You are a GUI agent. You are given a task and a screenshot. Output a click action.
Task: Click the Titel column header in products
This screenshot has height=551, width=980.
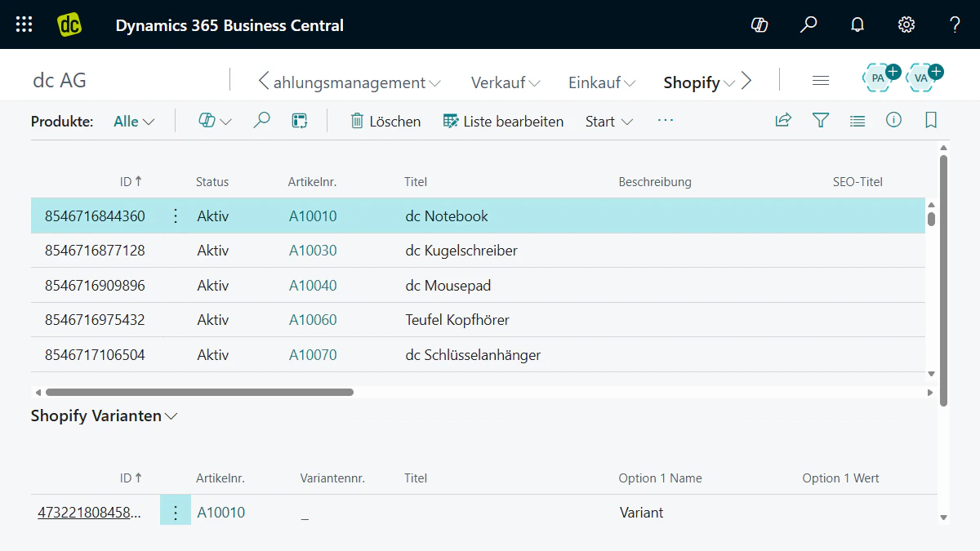pos(416,182)
